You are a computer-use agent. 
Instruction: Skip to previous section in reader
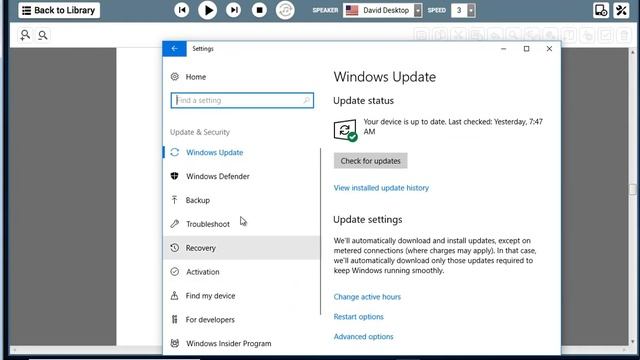(182, 10)
